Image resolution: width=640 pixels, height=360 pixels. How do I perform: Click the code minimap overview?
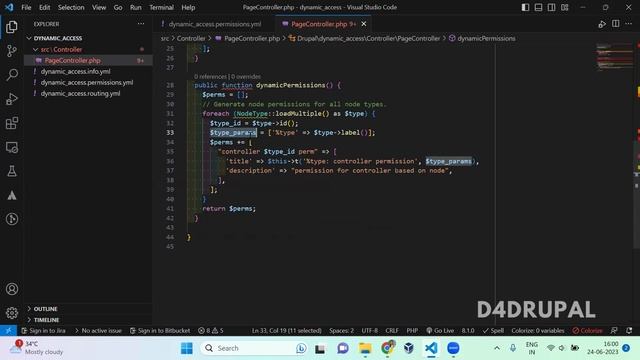[x=614, y=57]
